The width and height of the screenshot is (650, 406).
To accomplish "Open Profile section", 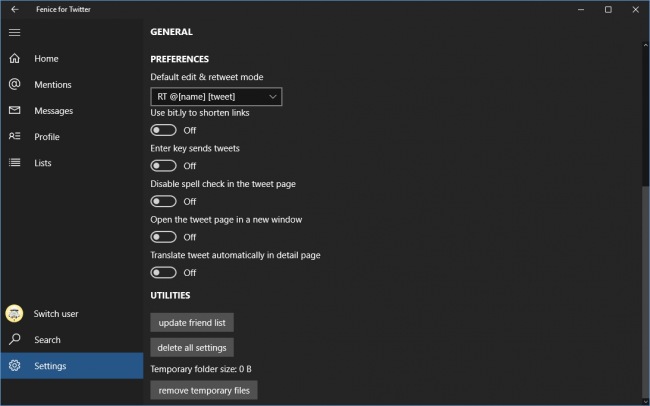I will (x=47, y=137).
